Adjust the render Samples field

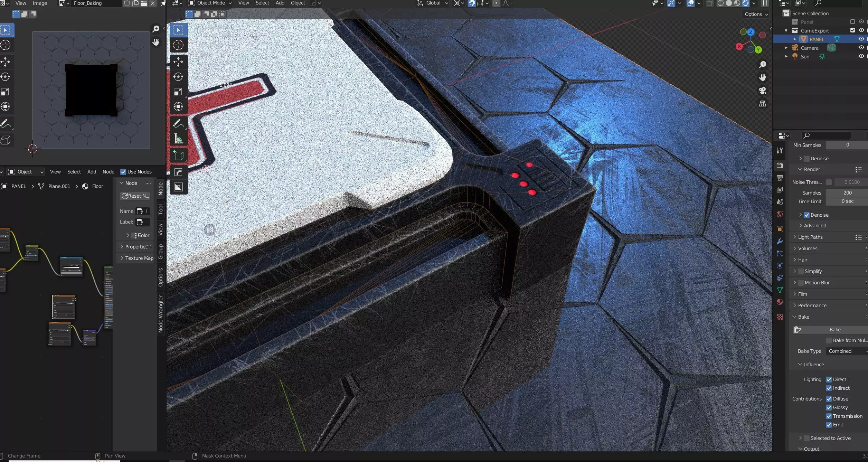point(847,193)
